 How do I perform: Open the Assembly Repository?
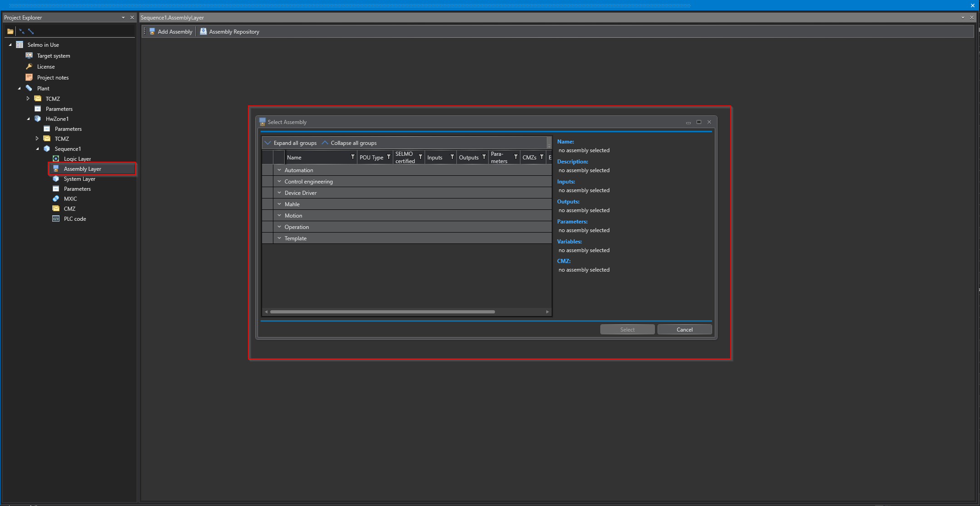230,31
